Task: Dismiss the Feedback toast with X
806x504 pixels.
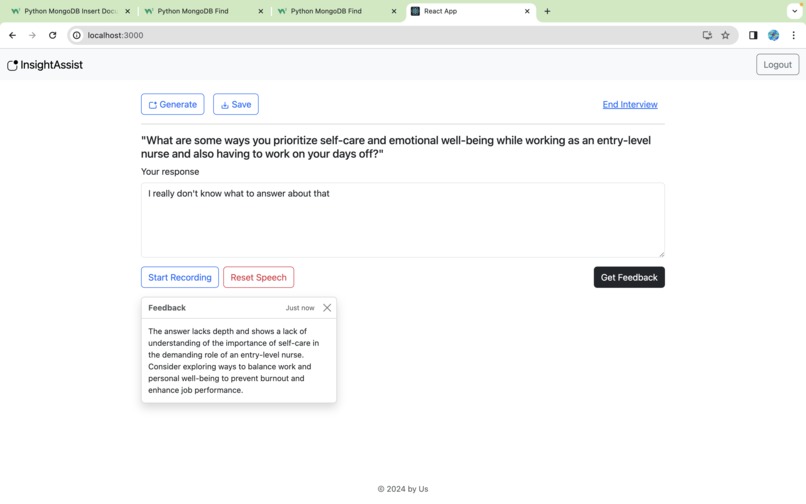Action: coord(327,308)
